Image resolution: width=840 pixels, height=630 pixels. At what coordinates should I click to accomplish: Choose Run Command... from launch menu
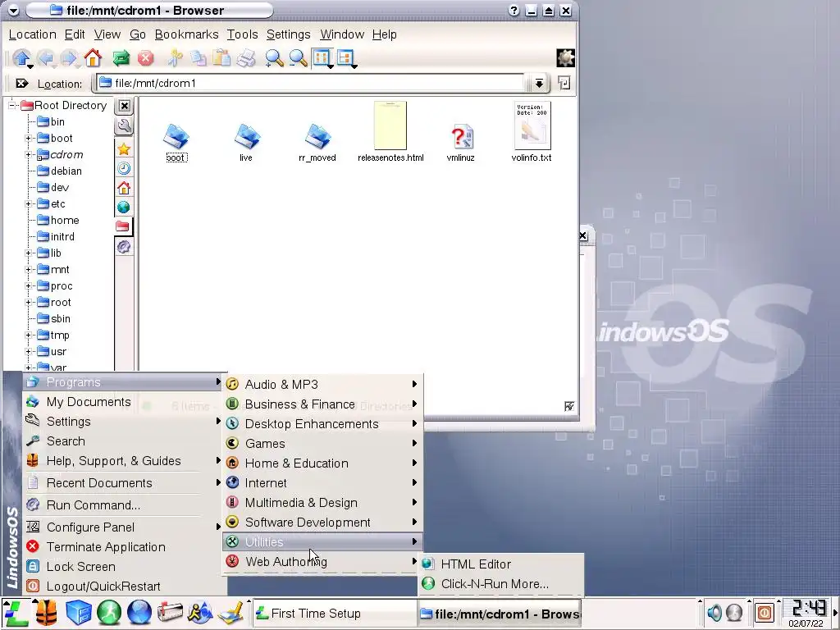coord(123,505)
